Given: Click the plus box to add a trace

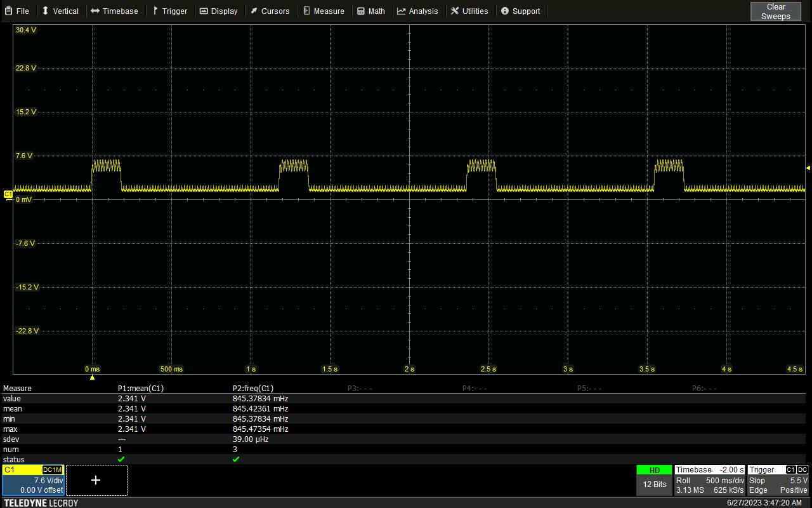Looking at the screenshot, I should click(x=96, y=480).
